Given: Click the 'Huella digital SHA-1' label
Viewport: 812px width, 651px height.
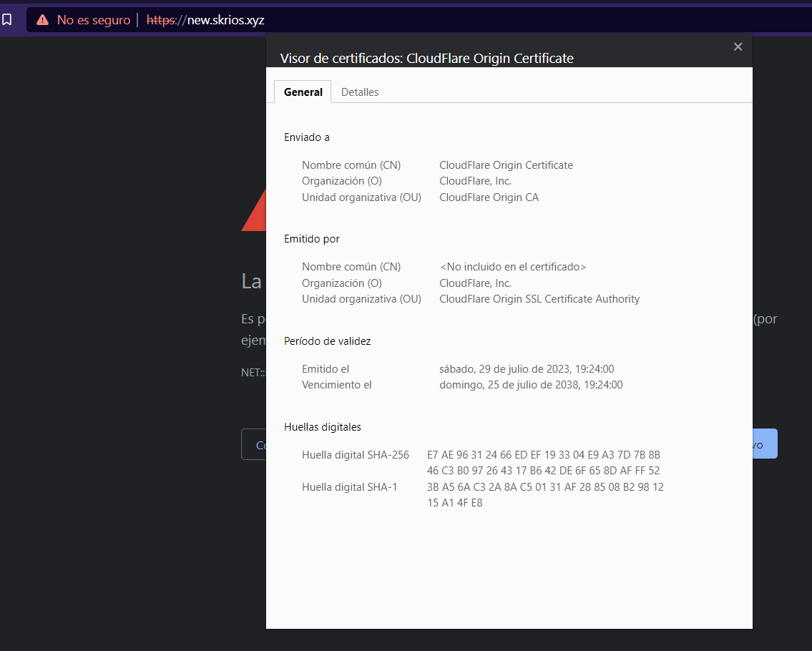Looking at the screenshot, I should pos(350,487).
